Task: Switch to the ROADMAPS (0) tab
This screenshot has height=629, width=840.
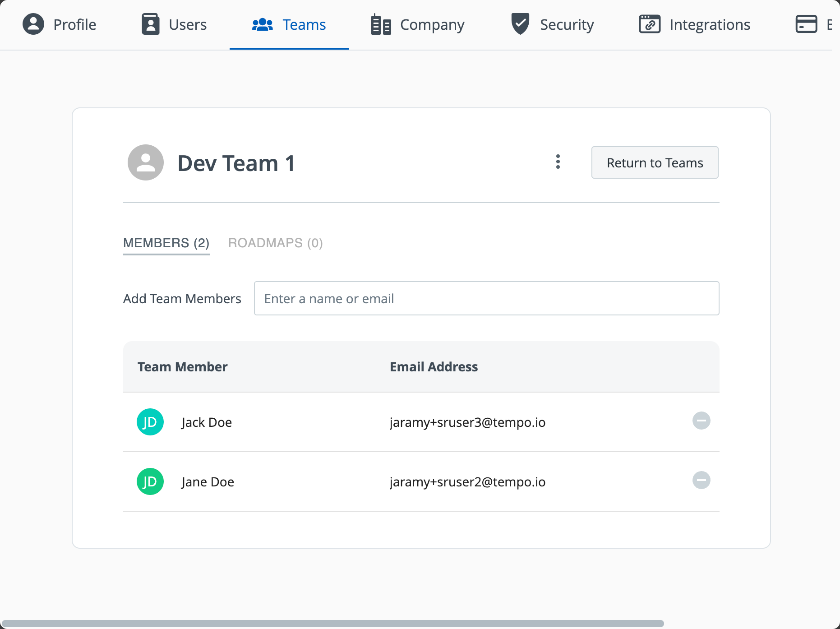Action: point(275,243)
